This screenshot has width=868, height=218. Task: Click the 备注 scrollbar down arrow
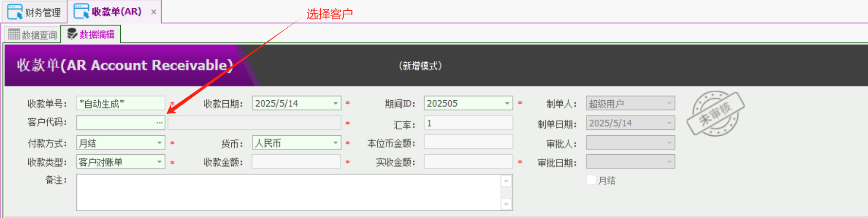coord(506,204)
